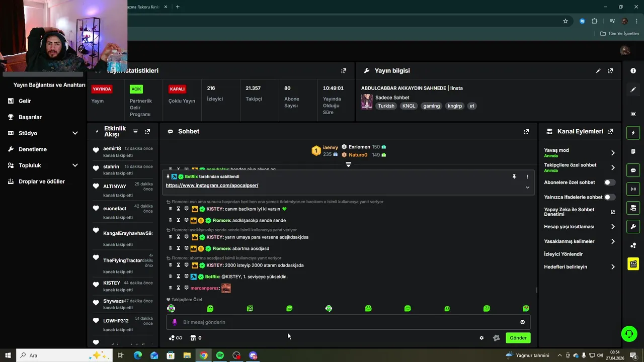Click username ALTINYAY in activity feed
644x362 pixels.
tap(115, 187)
